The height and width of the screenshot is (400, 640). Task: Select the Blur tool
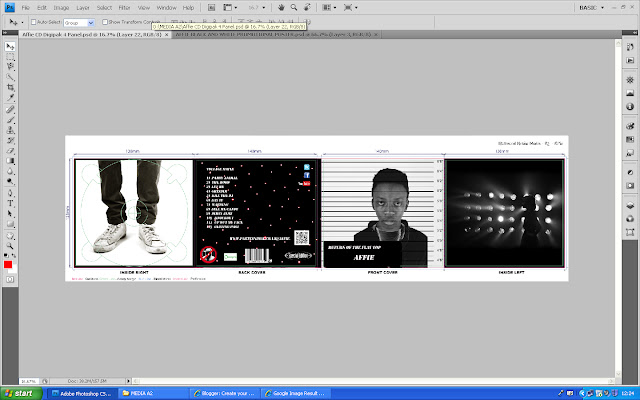tap(10, 171)
